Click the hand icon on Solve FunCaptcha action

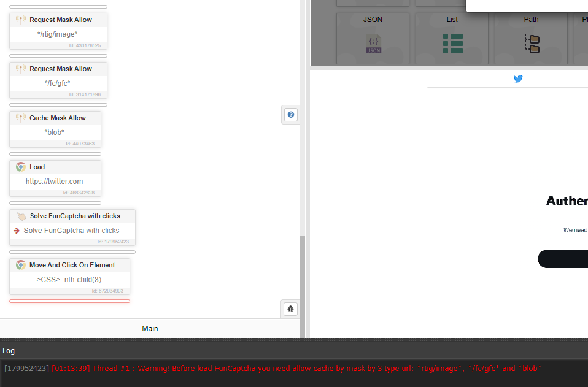tap(21, 216)
